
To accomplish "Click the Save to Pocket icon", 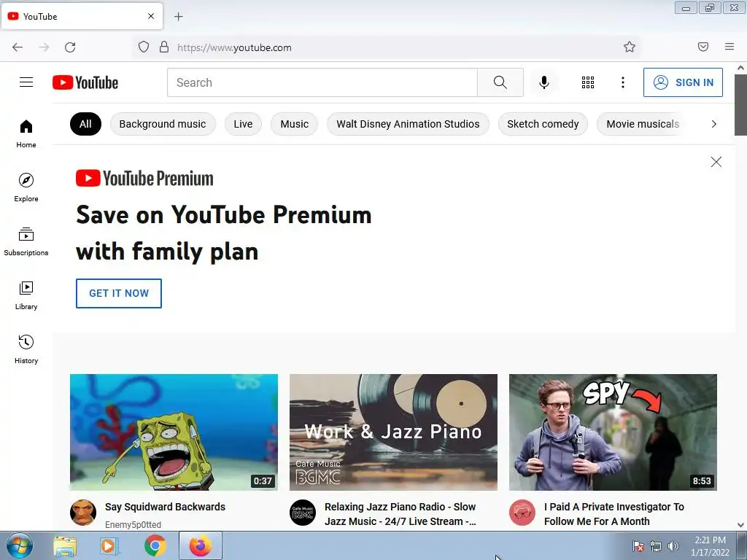I will (703, 47).
